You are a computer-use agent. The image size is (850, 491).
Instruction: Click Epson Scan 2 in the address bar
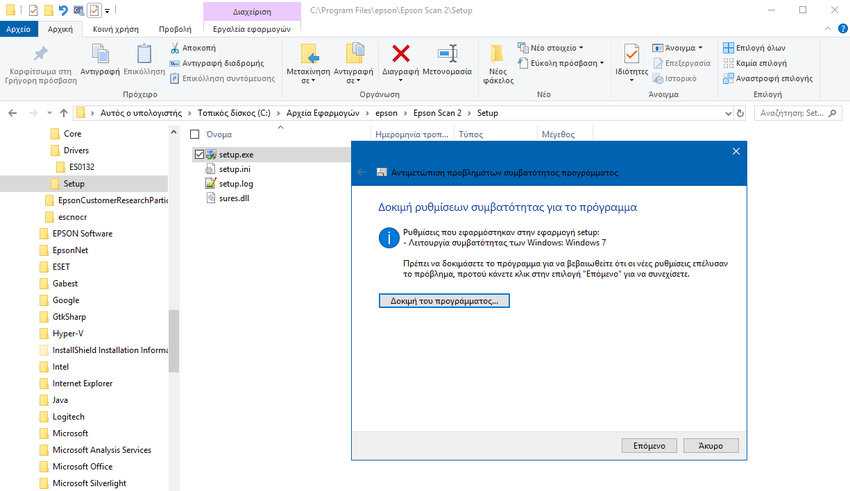[x=437, y=113]
